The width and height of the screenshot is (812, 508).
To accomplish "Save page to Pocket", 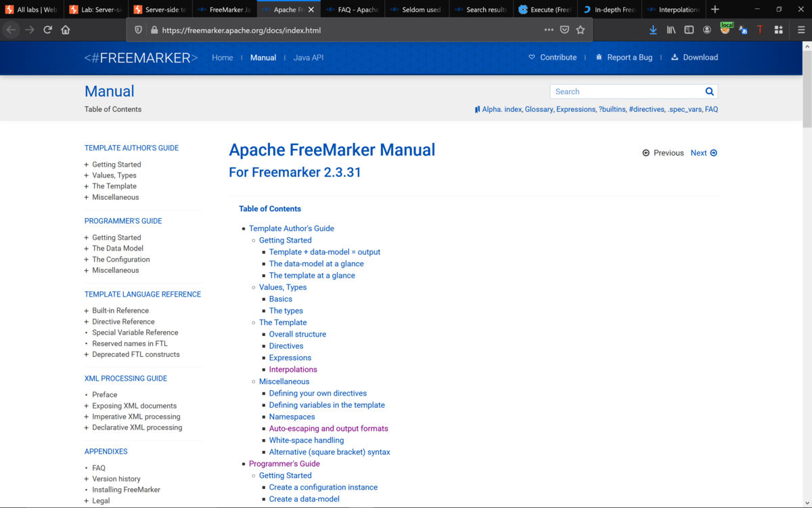I will coord(565,30).
